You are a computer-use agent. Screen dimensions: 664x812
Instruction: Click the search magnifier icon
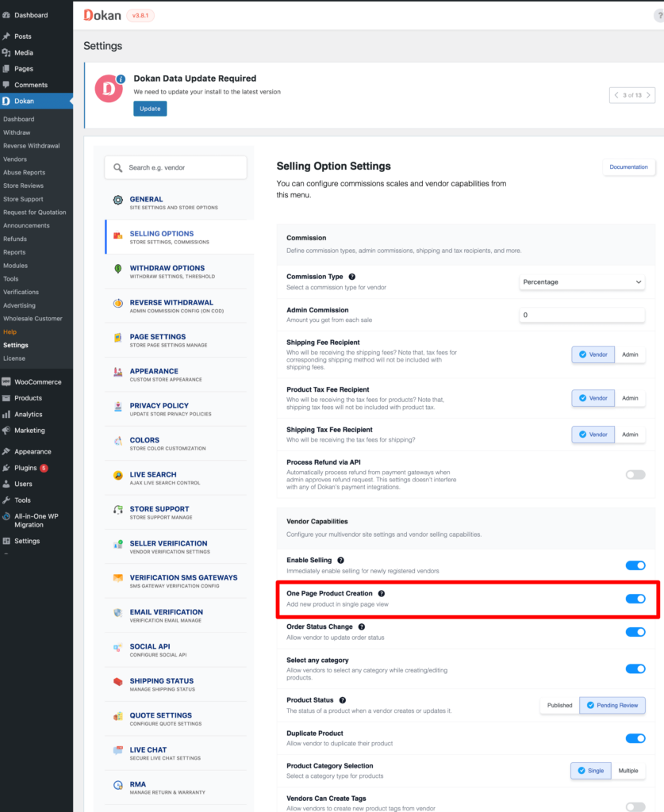click(x=118, y=168)
